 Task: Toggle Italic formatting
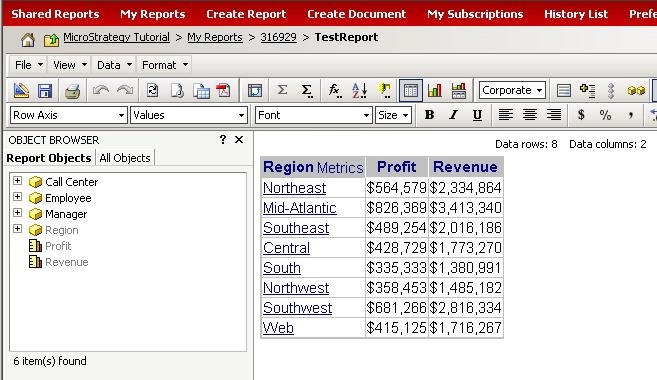point(453,115)
